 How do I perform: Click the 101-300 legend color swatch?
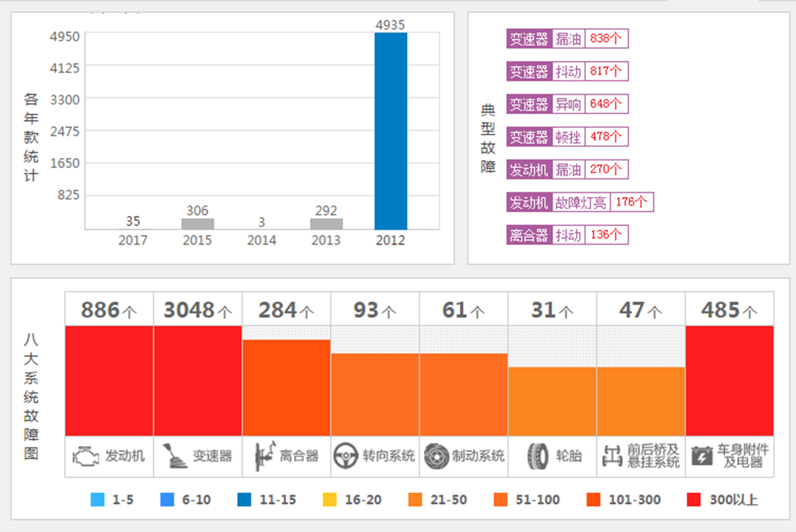(593, 500)
